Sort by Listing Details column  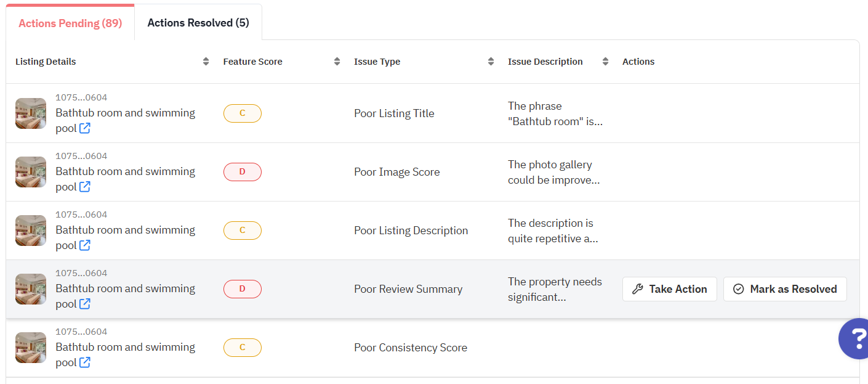click(x=206, y=62)
